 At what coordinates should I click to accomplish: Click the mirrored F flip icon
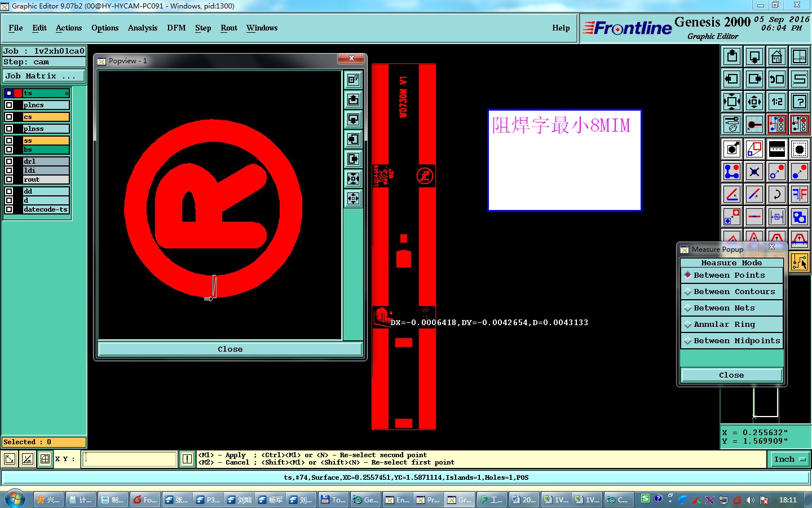800,194
